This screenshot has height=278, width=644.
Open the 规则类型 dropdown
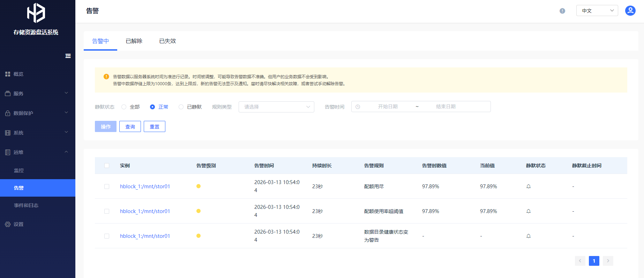[276, 107]
